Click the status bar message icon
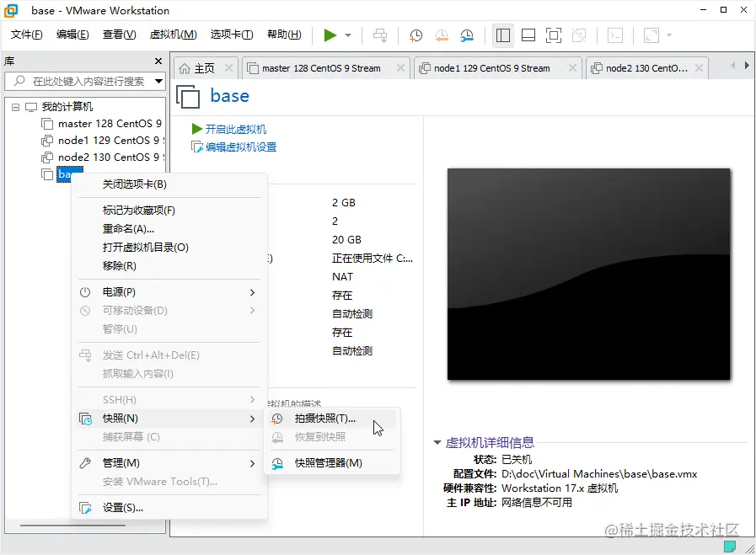The height and width of the screenshot is (555, 756). [x=730, y=547]
